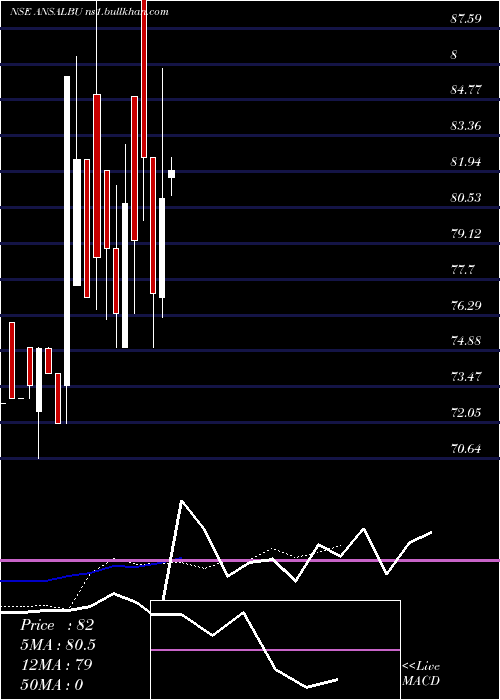This screenshot has width=500, height=700.
Task: Click the Live MACD label
Action: pyautogui.click(x=421, y=674)
